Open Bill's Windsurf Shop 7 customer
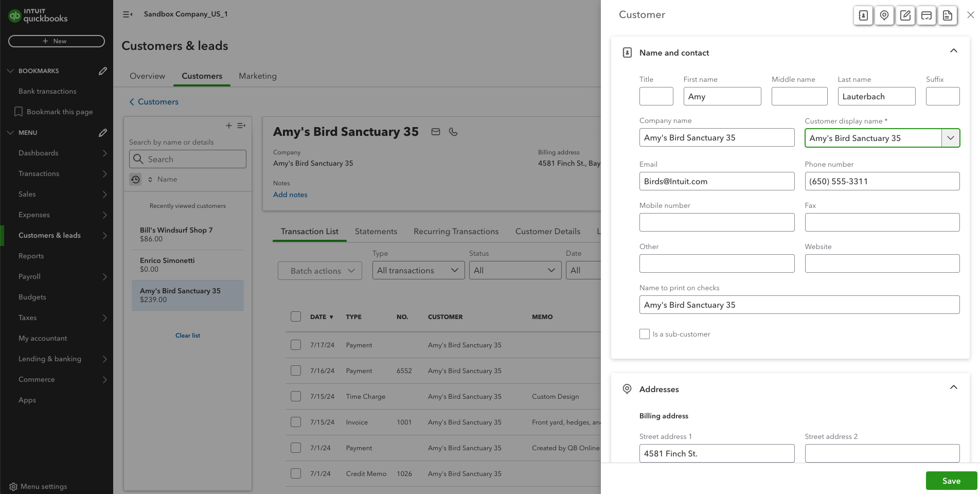The width and height of the screenshot is (980, 494). [x=188, y=234]
